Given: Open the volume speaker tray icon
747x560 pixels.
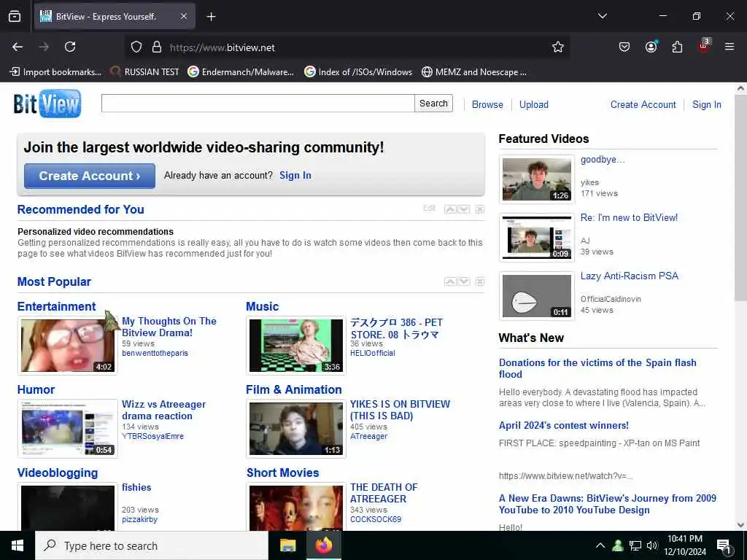Looking at the screenshot, I should (652, 545).
